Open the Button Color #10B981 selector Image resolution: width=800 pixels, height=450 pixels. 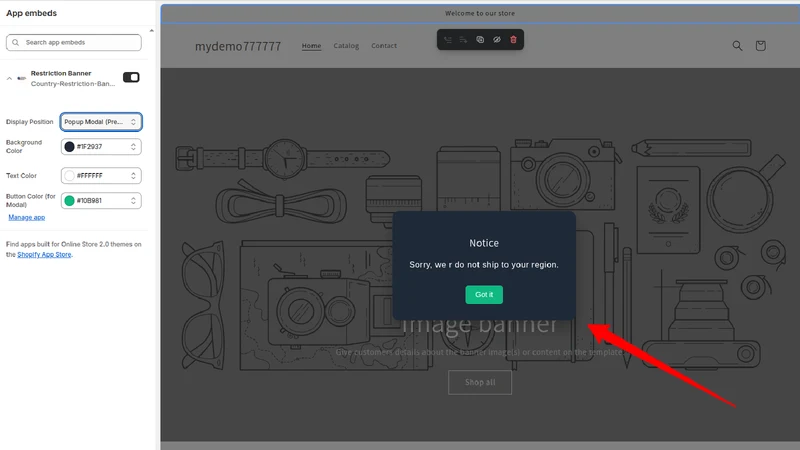click(x=101, y=201)
